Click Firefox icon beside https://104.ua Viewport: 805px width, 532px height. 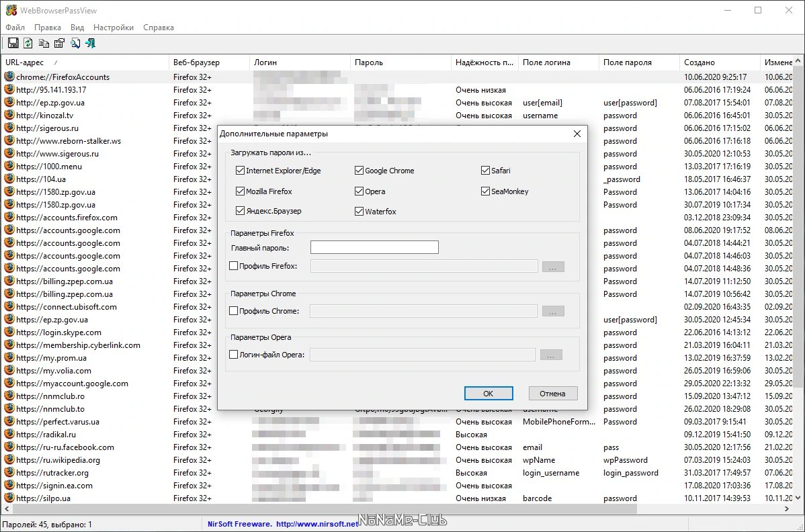[9, 179]
